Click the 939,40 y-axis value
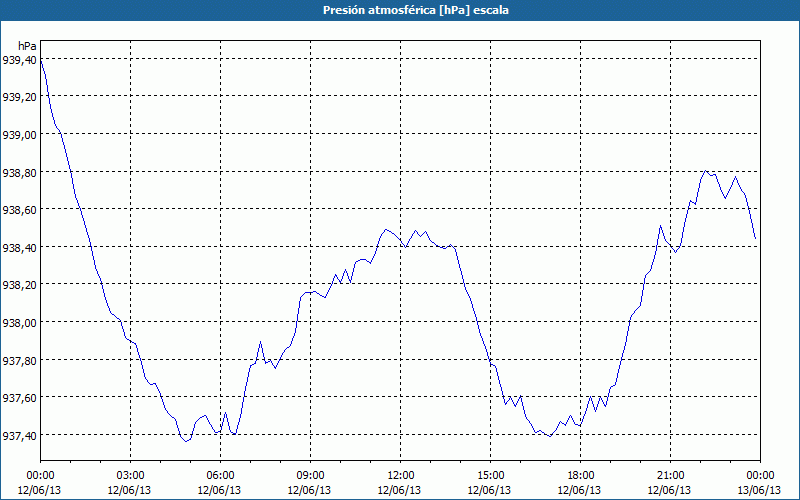Viewport: 800px width, 500px height. [19, 60]
